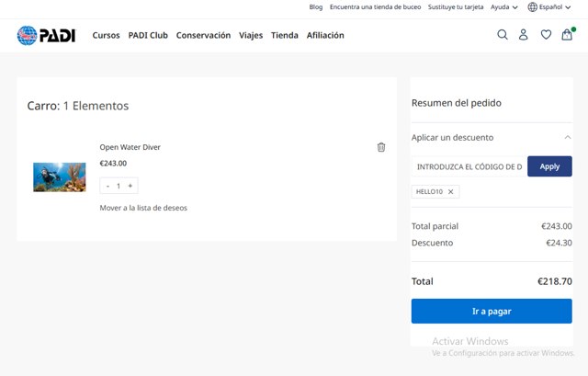
Task: Open the Español language dropdown
Action: pos(555,7)
